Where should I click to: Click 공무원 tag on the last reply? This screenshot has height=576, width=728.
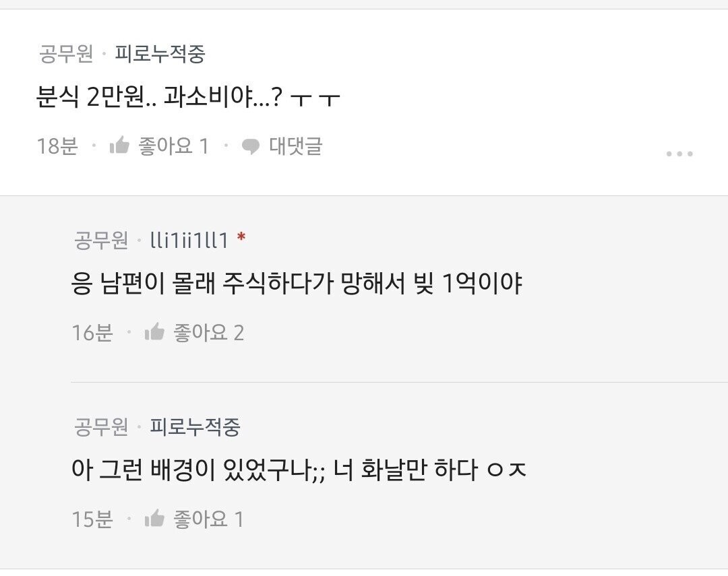pos(101,427)
